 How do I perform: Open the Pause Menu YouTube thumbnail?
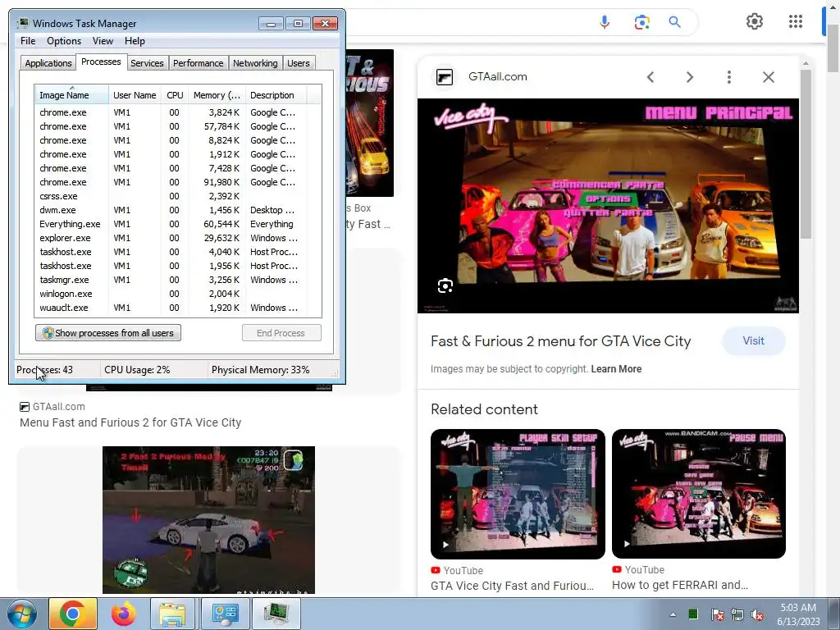[x=699, y=494]
